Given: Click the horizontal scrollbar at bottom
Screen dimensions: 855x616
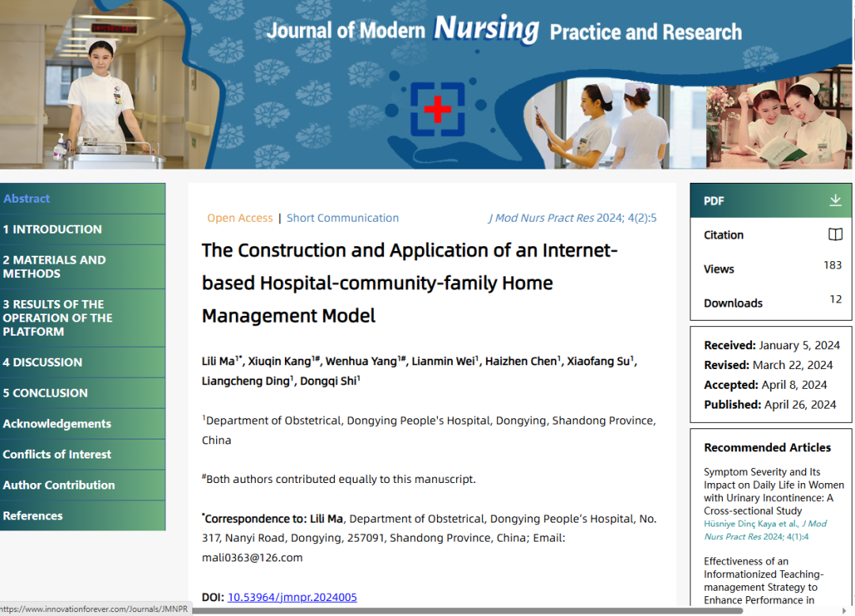Looking at the screenshot, I should tap(468, 611).
